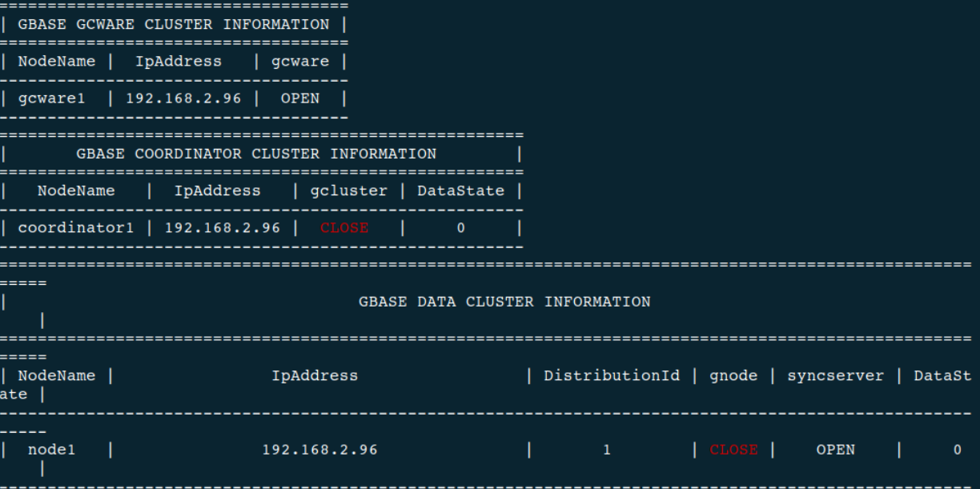Image resolution: width=980 pixels, height=489 pixels.
Task: Select the syncserver column header
Action: [836, 375]
